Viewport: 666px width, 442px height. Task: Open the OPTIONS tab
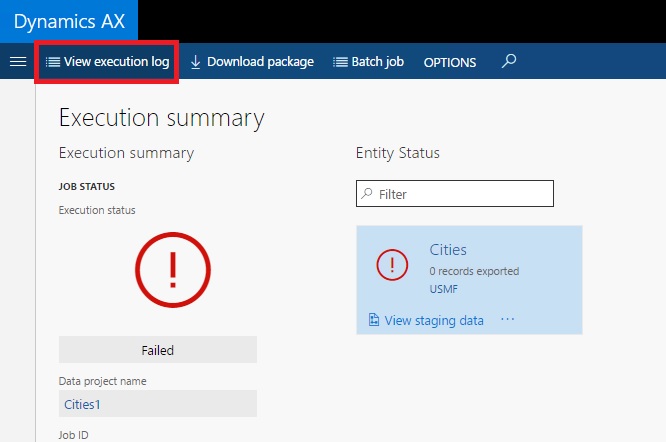(450, 62)
